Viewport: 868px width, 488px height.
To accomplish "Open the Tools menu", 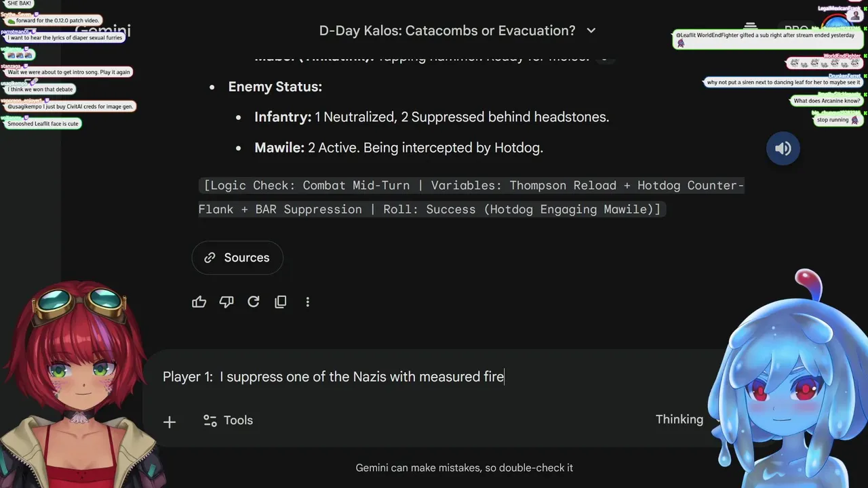I will click(229, 420).
